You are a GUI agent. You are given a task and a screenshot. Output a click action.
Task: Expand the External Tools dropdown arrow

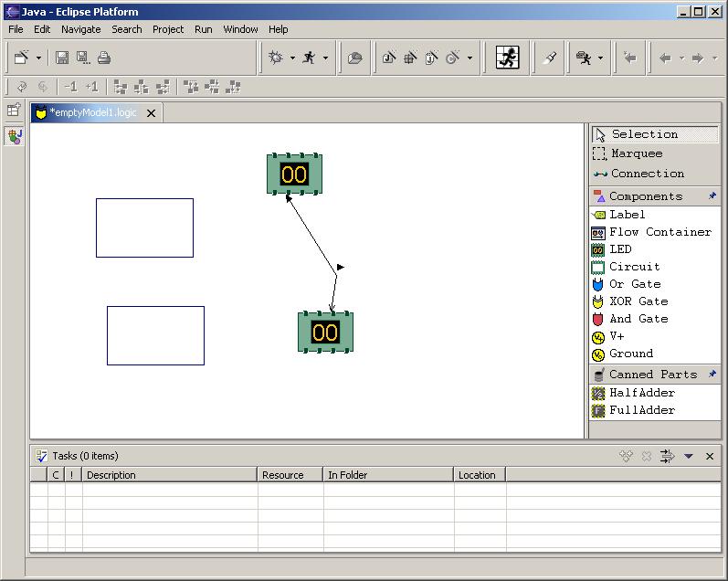click(x=600, y=58)
